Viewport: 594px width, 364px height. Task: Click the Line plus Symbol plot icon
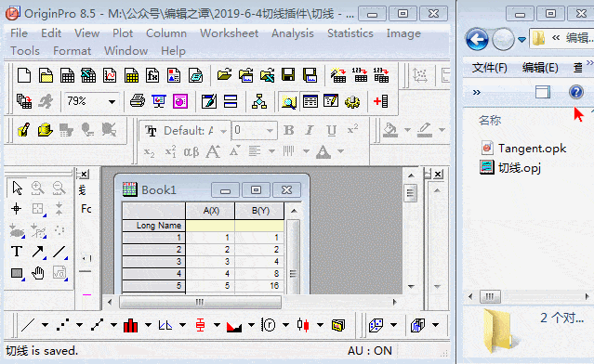click(x=97, y=325)
